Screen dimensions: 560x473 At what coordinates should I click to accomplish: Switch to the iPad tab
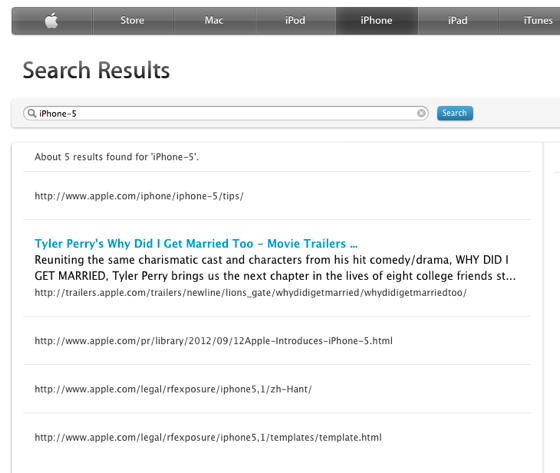click(458, 21)
